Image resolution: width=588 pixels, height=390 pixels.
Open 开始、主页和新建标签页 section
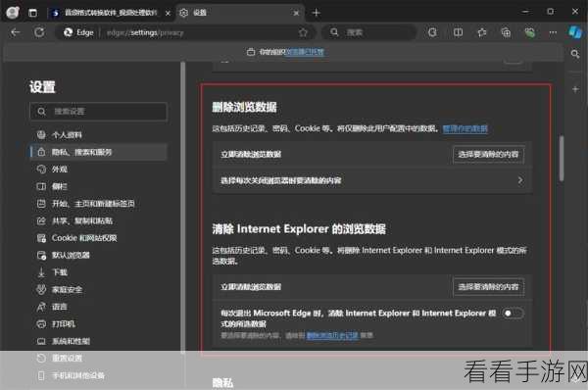point(98,204)
